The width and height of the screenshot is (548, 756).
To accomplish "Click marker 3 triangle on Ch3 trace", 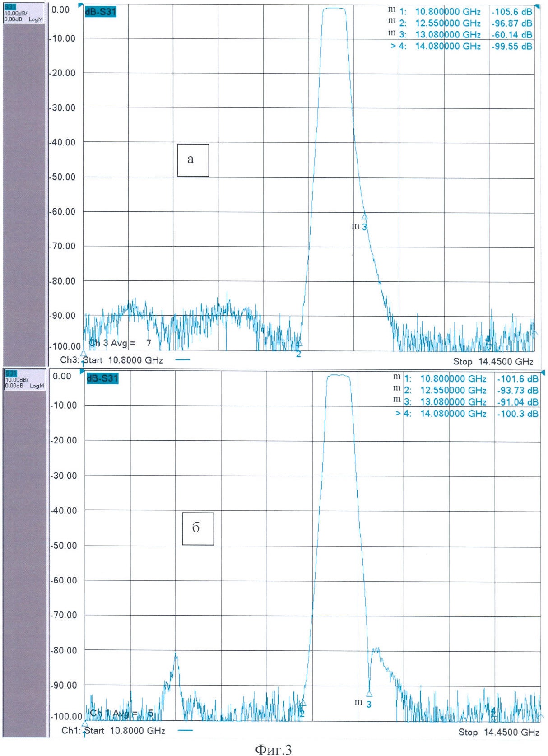I will (x=364, y=217).
